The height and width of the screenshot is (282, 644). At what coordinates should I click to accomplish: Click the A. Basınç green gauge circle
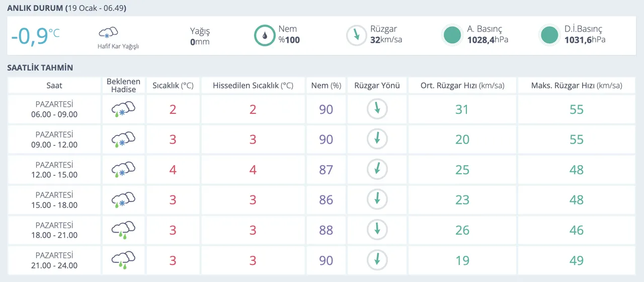452,35
